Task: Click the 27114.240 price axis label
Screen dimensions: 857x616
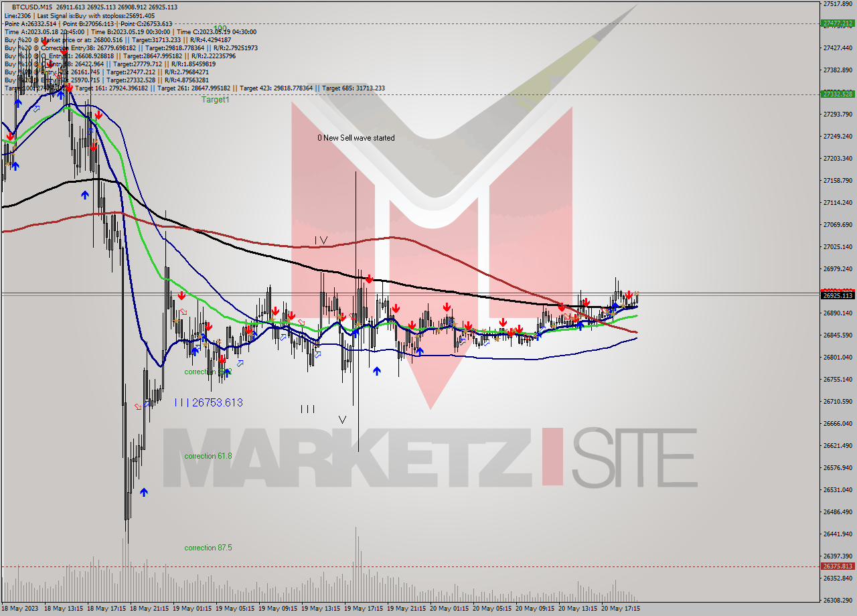Action: click(x=838, y=203)
